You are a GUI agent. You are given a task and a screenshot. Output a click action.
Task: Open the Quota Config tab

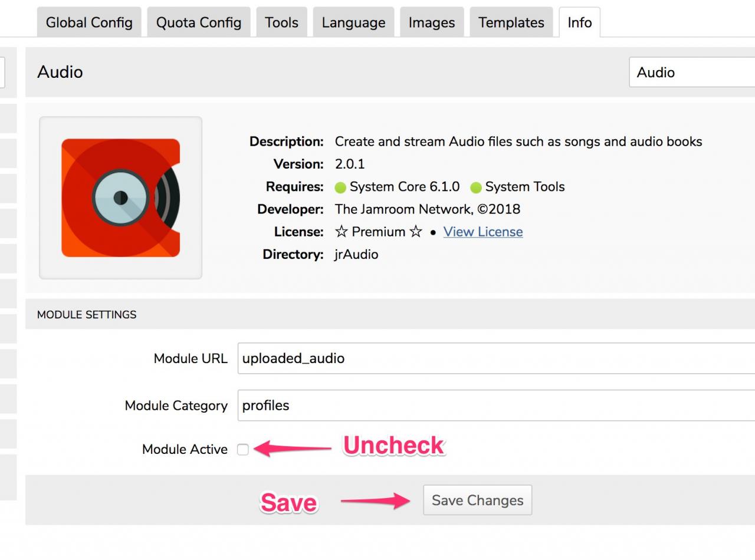[x=199, y=22]
